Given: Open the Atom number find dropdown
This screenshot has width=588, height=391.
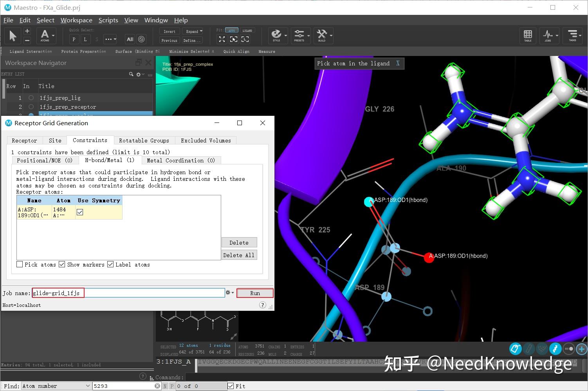Looking at the screenshot, I should (x=87, y=386).
